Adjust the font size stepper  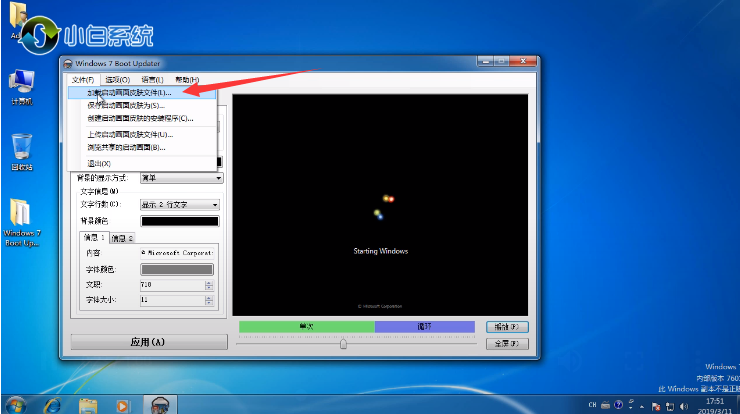(x=208, y=299)
